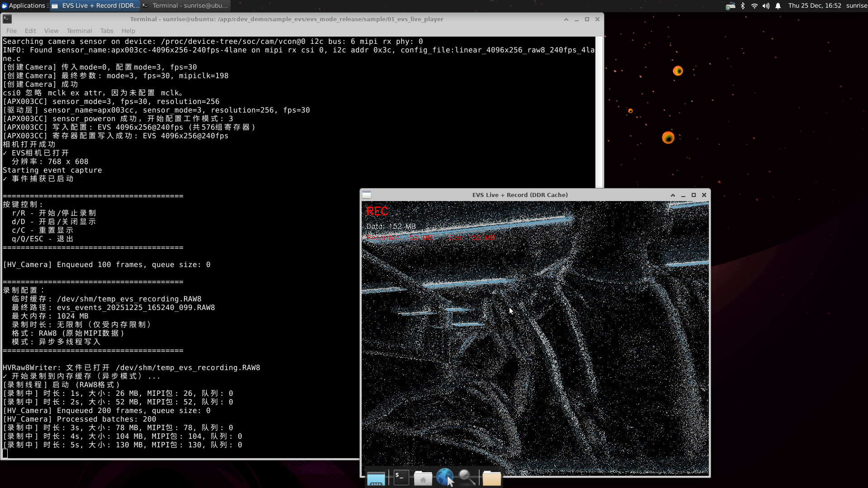Switch to Terminal taskbar button
The height and width of the screenshot is (488, 868).
point(185,5)
